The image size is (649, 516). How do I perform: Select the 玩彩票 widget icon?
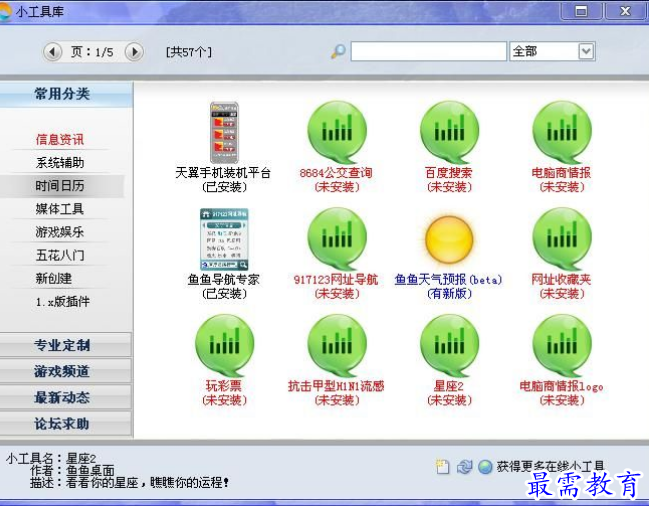click(224, 346)
